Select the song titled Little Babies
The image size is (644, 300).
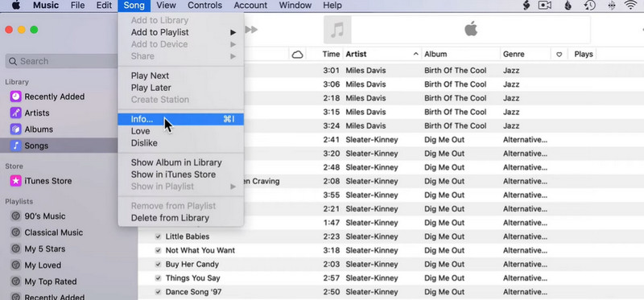tap(188, 236)
